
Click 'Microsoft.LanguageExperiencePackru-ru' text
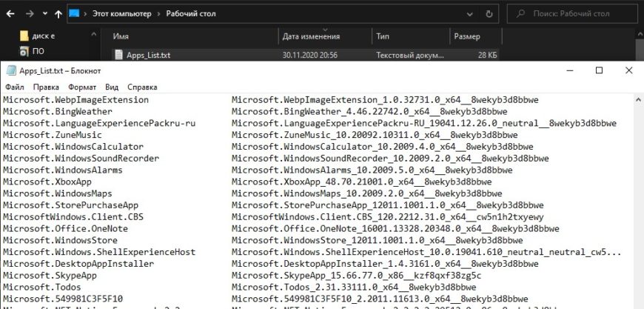click(x=99, y=123)
